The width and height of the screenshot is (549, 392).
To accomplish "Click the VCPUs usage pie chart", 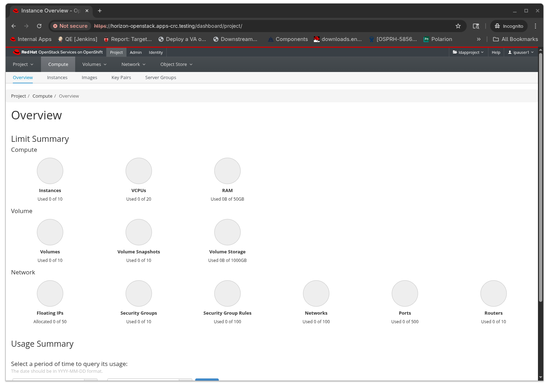I will click(139, 171).
